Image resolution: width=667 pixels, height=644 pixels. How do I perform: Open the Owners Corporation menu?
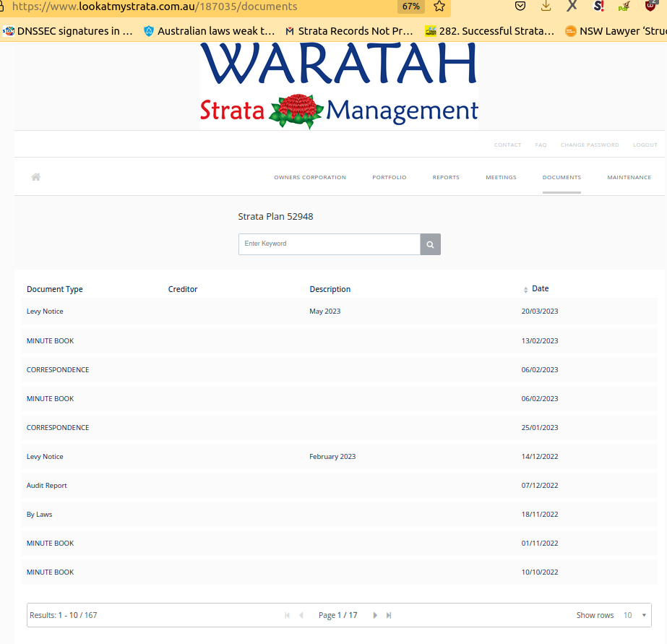coord(310,177)
